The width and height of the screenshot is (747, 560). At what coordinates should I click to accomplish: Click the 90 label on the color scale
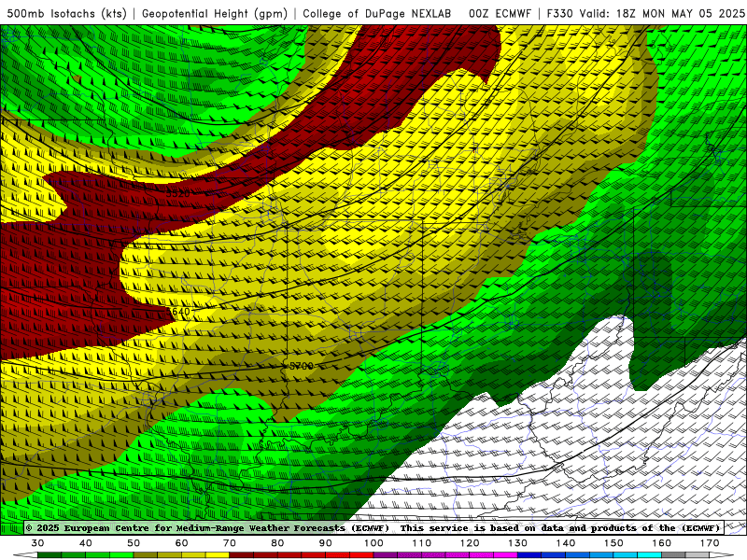(325, 543)
